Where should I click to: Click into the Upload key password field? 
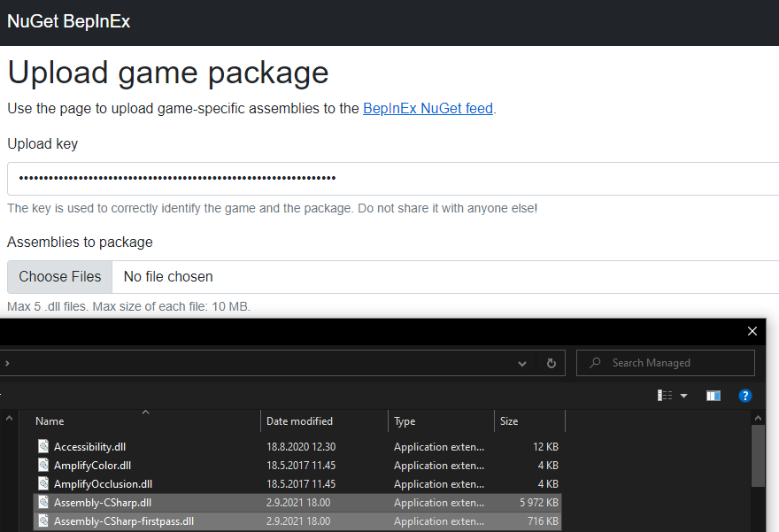click(x=389, y=178)
